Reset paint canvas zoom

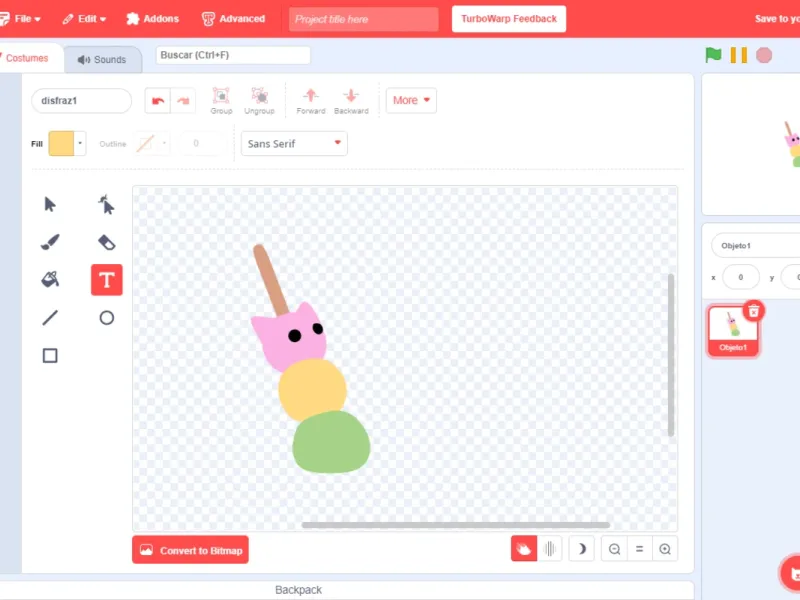click(x=639, y=549)
